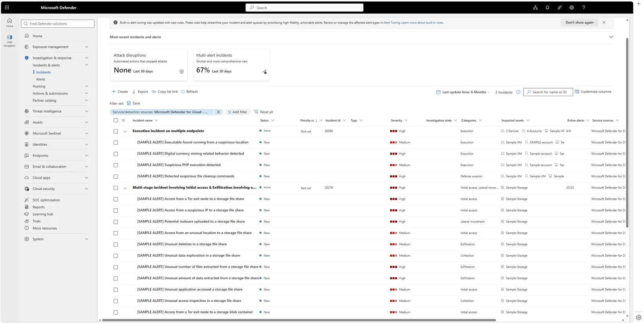644x323 pixels.
Task: Collapse the Execution incident on multiple endpoints row
Action: (125, 132)
